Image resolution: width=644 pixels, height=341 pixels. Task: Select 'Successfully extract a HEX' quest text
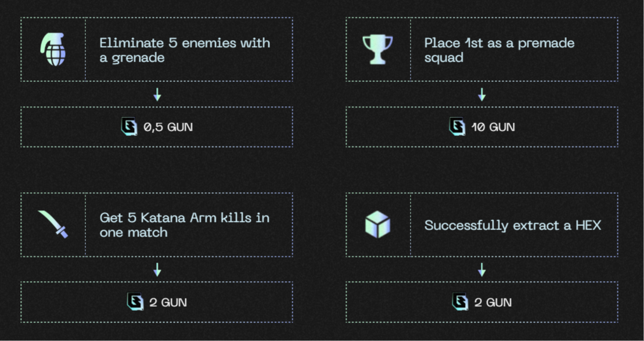coord(513,225)
